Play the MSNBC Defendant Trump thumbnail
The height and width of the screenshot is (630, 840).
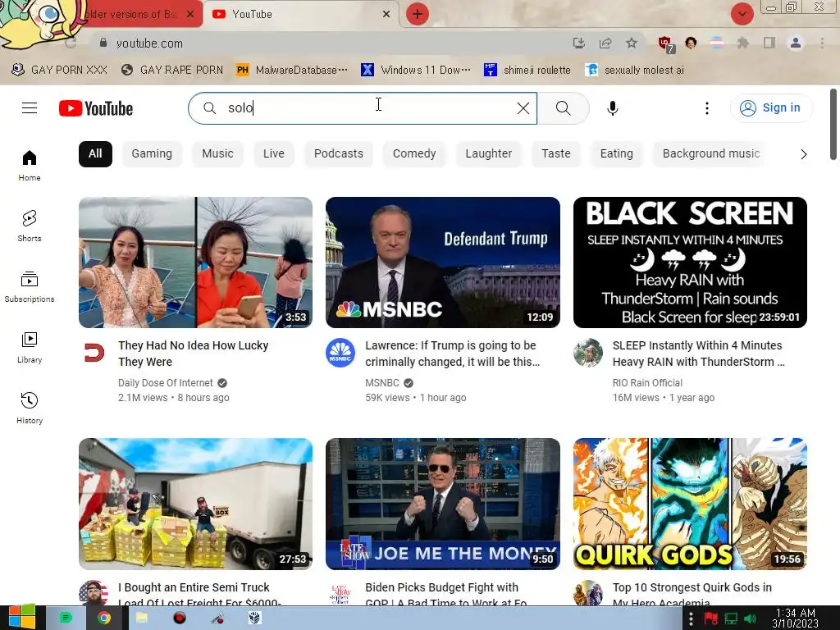point(442,262)
